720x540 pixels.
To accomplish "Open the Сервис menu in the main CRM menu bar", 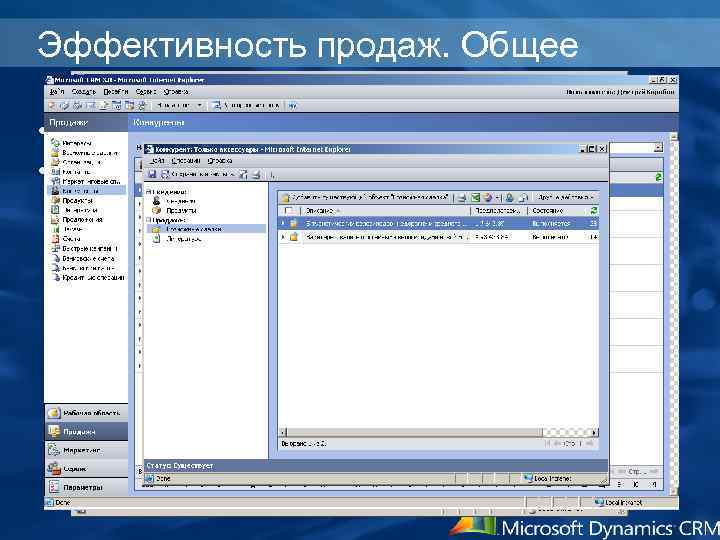I will click(x=146, y=92).
